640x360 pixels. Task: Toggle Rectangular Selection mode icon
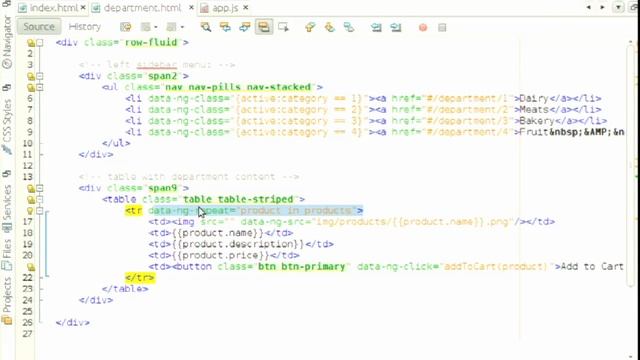click(283, 27)
